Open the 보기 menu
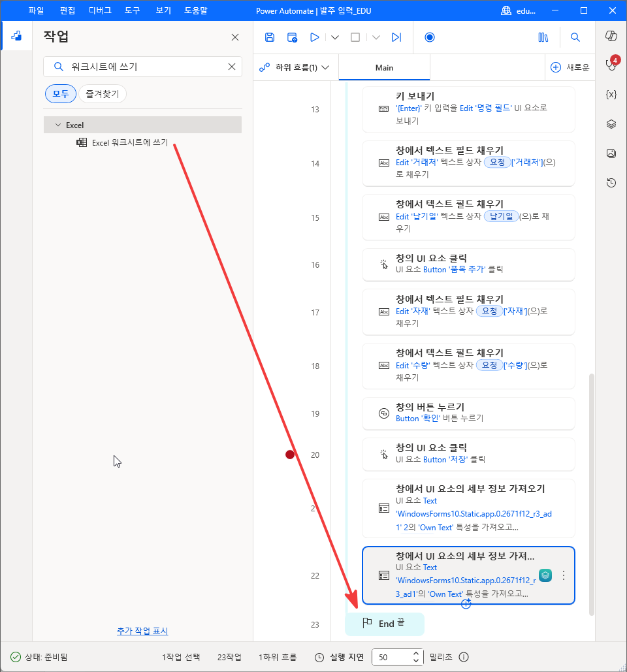Viewport: 627px width, 672px height. (163, 10)
